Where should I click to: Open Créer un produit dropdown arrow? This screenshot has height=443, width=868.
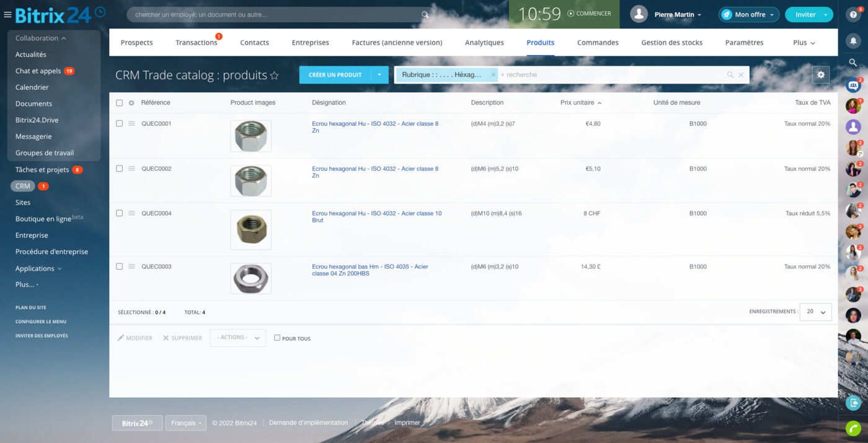point(379,75)
